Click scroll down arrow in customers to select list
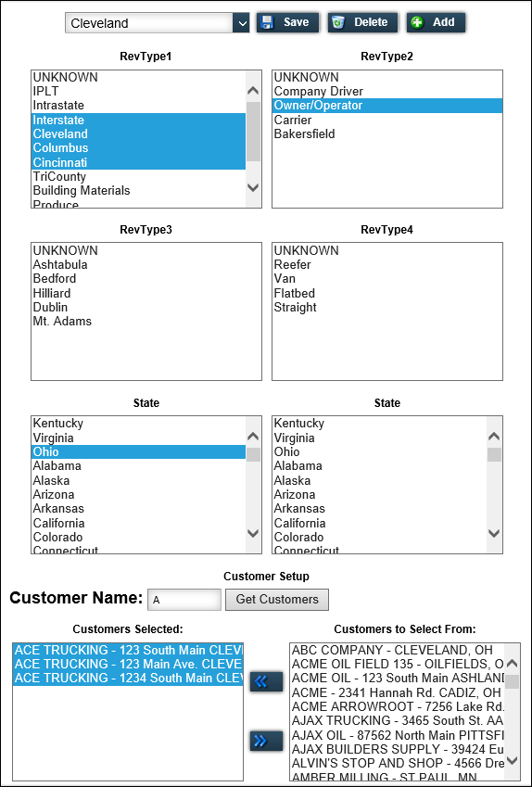Viewport: 532px width, 787px height. tap(512, 760)
